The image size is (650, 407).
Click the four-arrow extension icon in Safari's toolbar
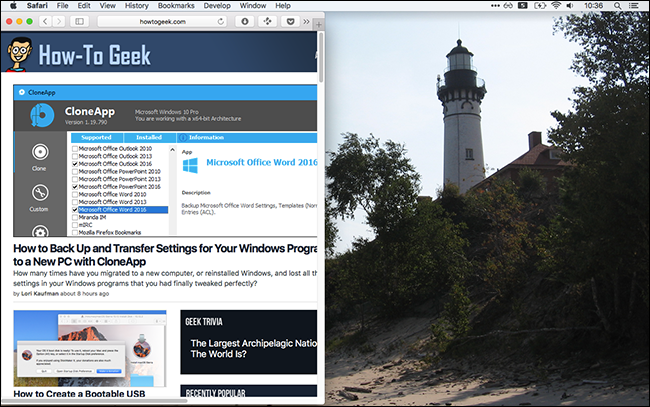coord(267,21)
